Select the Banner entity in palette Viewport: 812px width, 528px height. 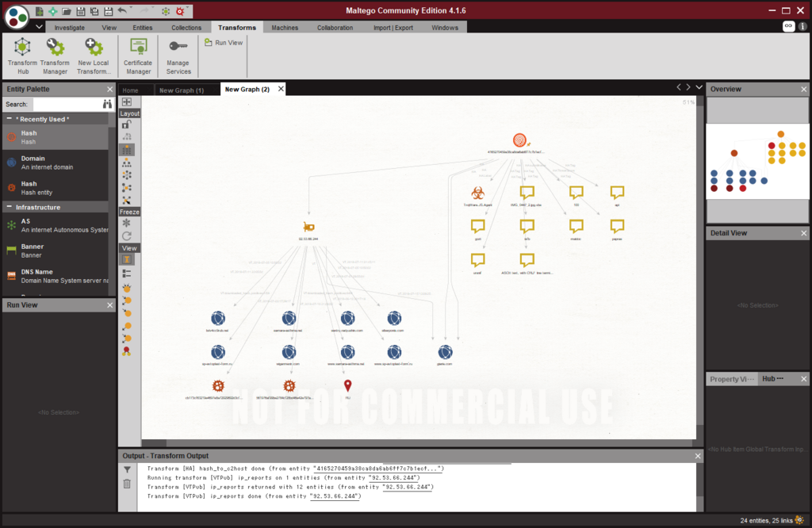pyautogui.click(x=56, y=251)
